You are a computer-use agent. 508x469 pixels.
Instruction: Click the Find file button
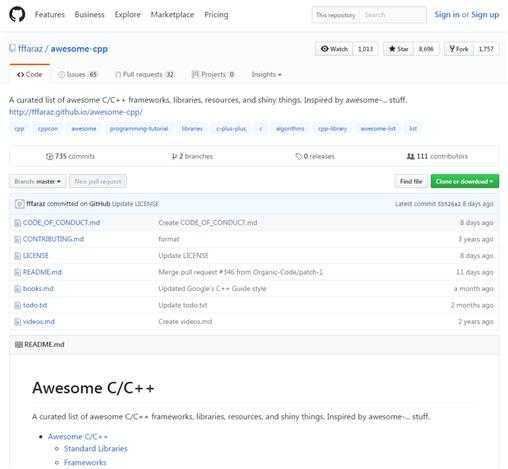[x=411, y=181]
